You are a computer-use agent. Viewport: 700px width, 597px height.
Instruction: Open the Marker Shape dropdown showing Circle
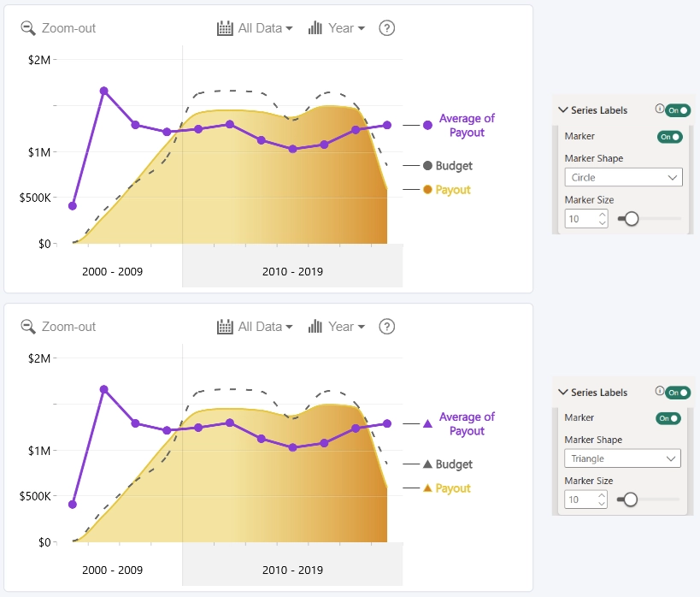(x=623, y=177)
